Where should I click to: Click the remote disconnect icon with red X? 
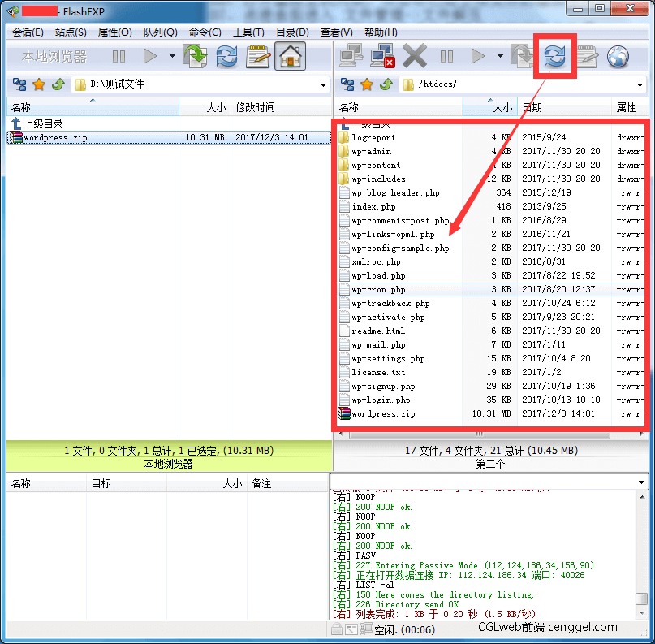pos(382,56)
